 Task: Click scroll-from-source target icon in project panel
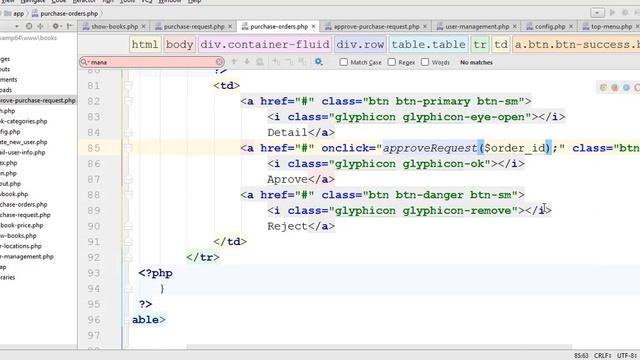coord(29,26)
